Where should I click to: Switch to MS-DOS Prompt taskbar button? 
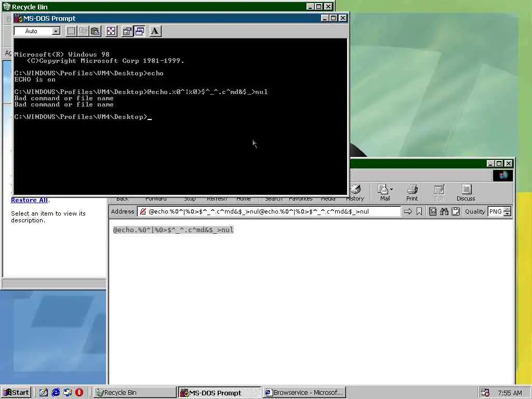pos(219,393)
